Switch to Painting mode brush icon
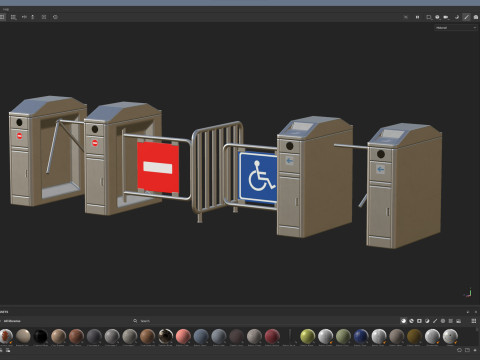The image size is (480, 360). (466, 17)
